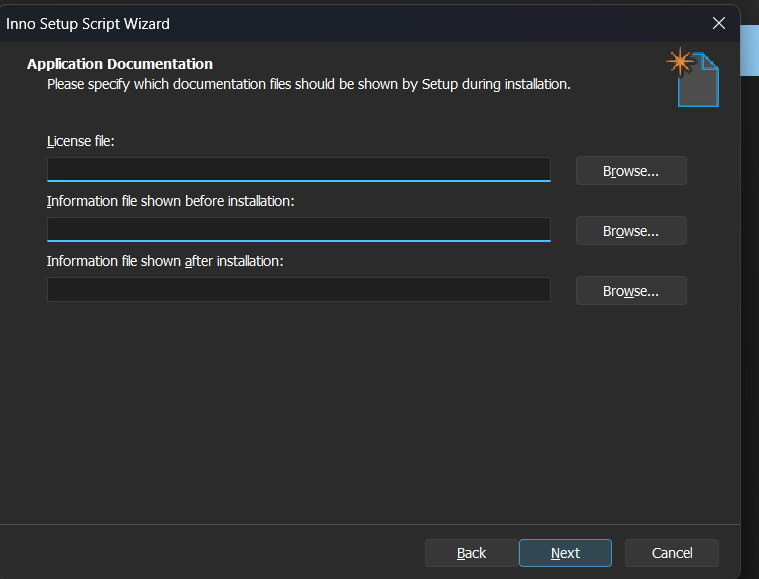Image resolution: width=759 pixels, height=579 pixels.
Task: Click 'Information file shown before installation:' label
Action: [170, 201]
